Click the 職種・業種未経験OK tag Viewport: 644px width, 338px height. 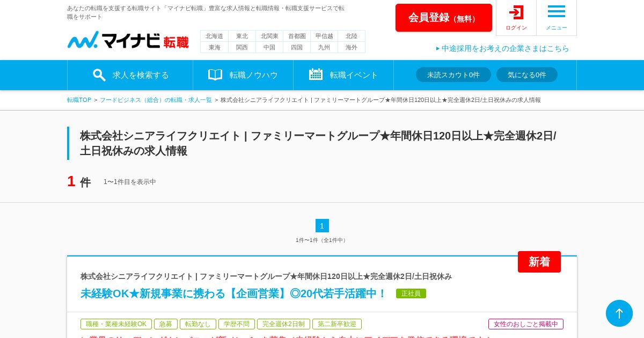[116, 324]
